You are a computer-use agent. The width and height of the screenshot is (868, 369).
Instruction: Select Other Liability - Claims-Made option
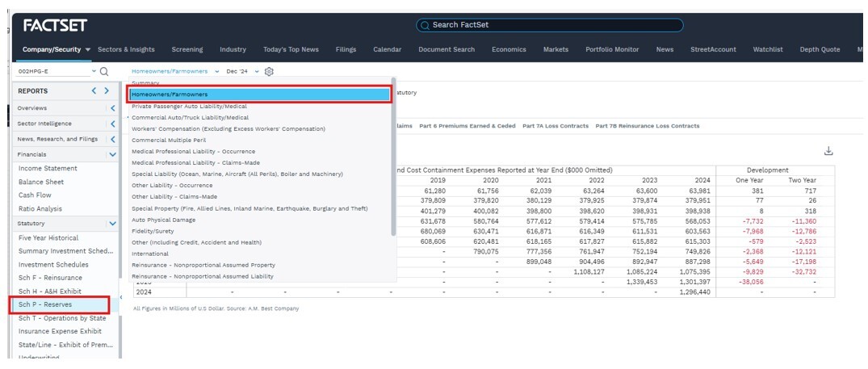point(174,197)
